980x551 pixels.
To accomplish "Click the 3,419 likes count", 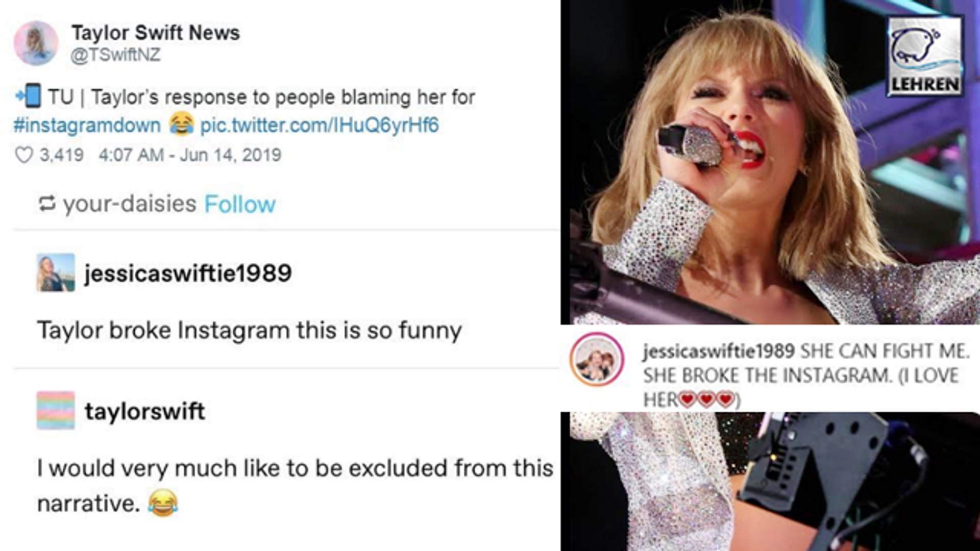I will [61, 155].
